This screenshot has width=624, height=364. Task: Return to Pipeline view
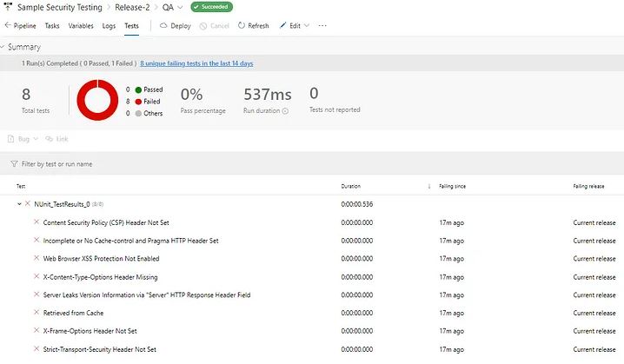click(x=24, y=26)
